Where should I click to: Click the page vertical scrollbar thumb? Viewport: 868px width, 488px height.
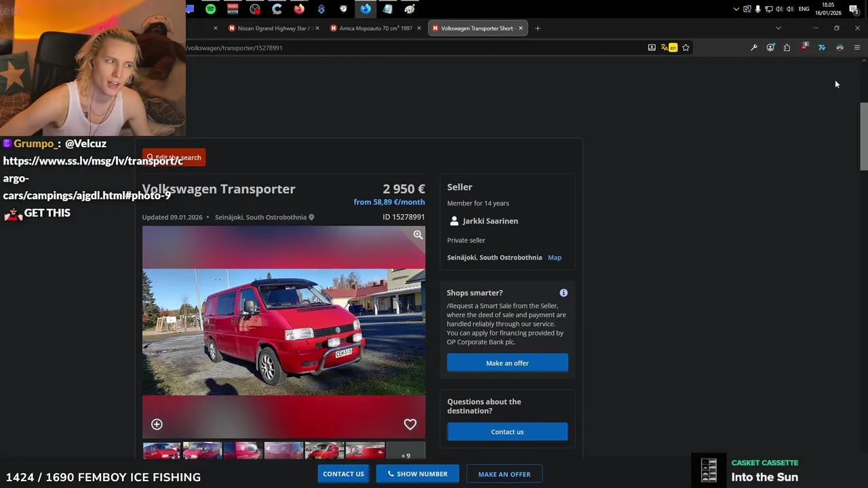(x=864, y=136)
